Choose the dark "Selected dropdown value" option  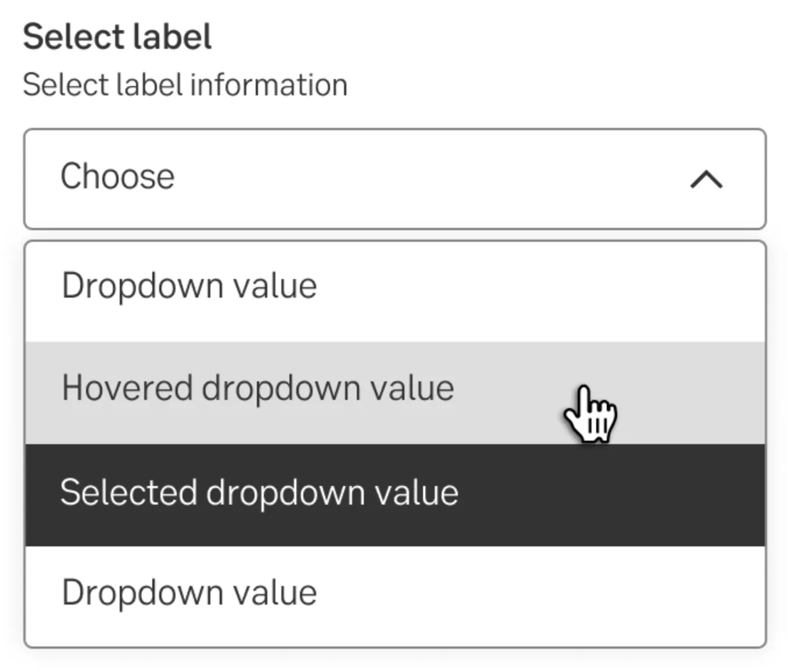pos(259,493)
